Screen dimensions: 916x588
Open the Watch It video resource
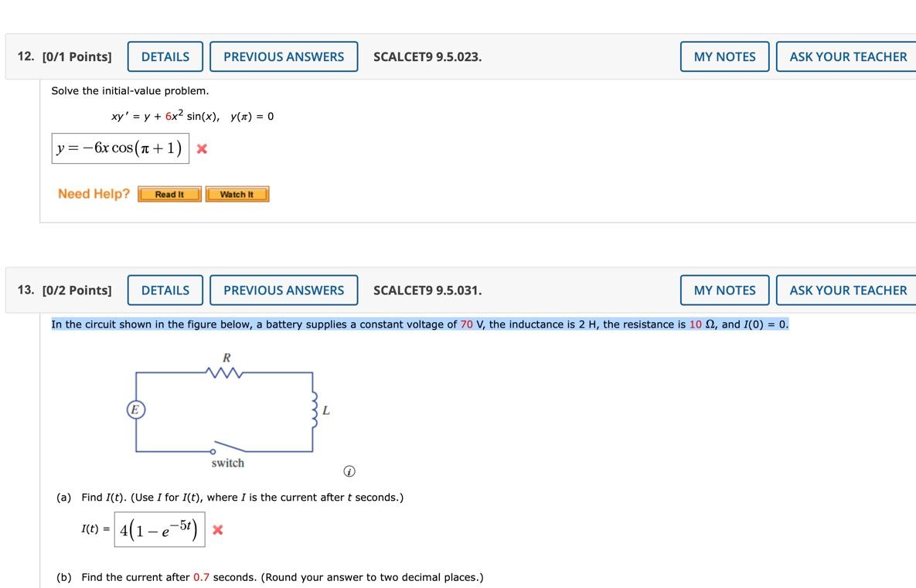pyautogui.click(x=237, y=194)
